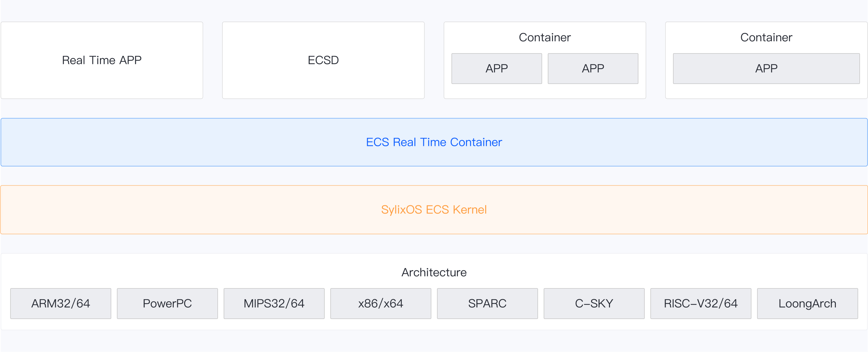
Task: Click the SPARC architecture box
Action: click(487, 303)
